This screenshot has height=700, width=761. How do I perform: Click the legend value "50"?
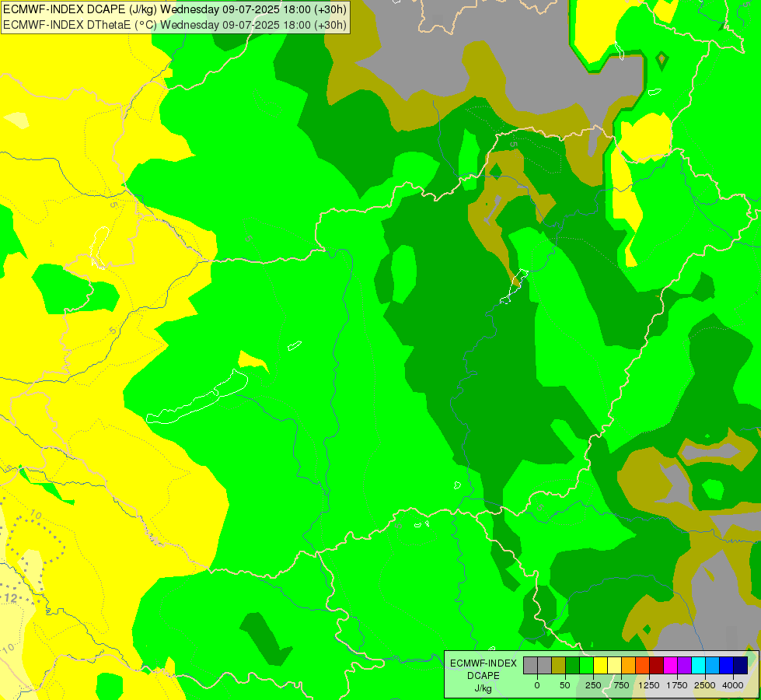click(565, 685)
